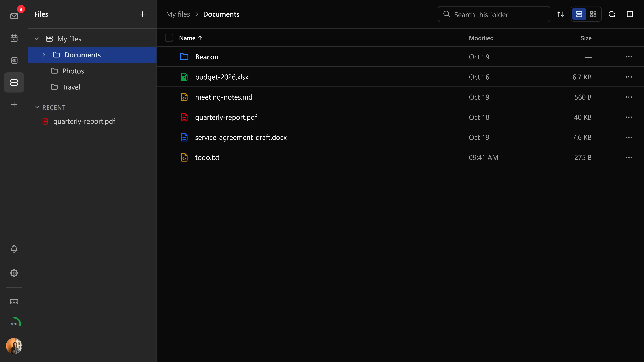644x362 pixels.
Task: Open the Calendar app in sidebar
Action: (14, 38)
